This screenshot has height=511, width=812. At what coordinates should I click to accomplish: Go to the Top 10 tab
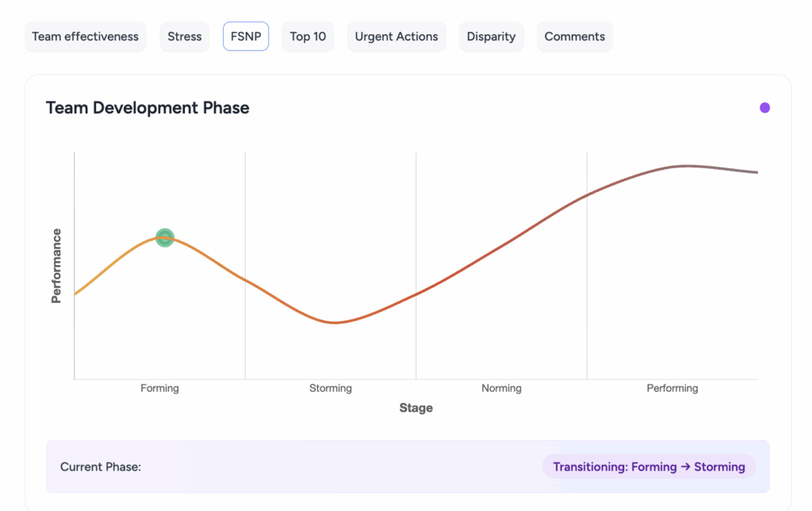pos(308,36)
